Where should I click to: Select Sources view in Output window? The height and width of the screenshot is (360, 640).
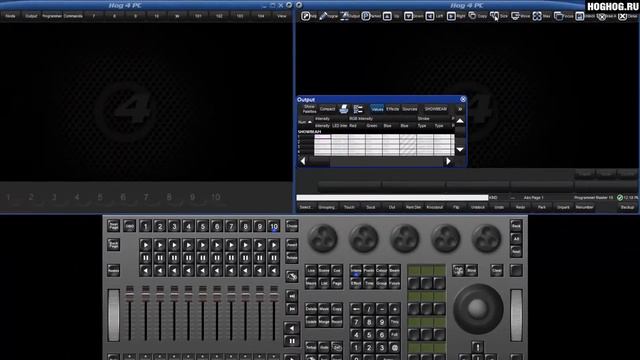click(x=410, y=109)
